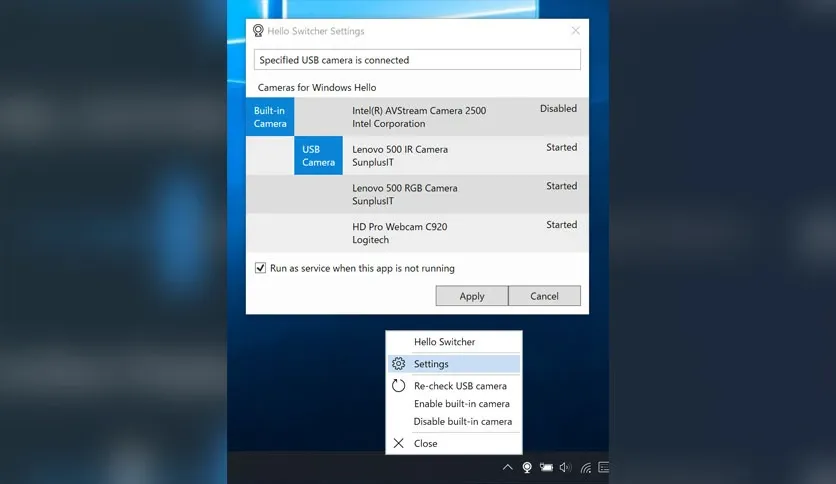Click the volume speaker icon in system tray
This screenshot has width=836, height=484.
click(x=565, y=467)
